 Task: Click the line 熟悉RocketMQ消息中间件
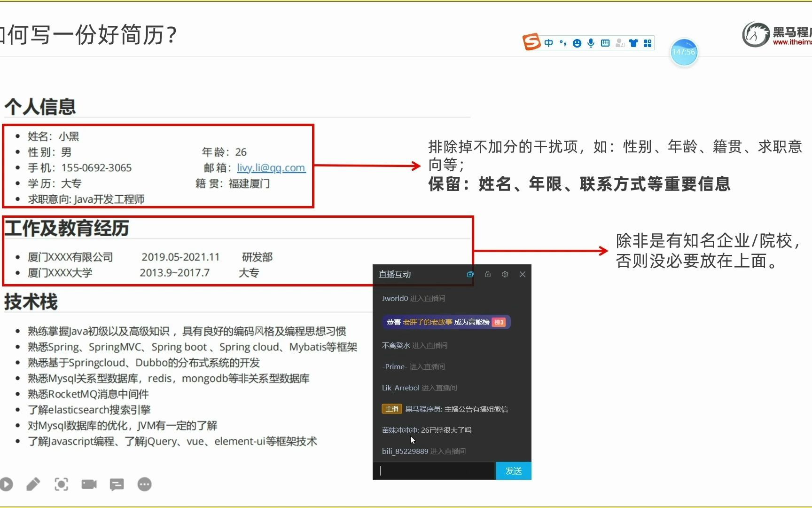88,394
